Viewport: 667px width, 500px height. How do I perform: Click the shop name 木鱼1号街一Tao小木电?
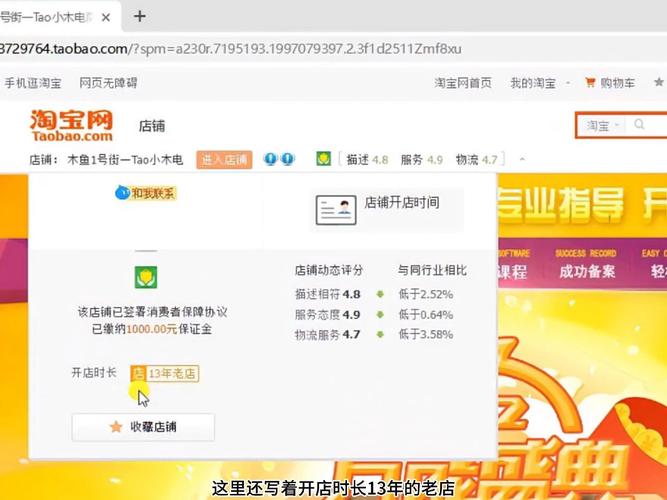[125, 160]
